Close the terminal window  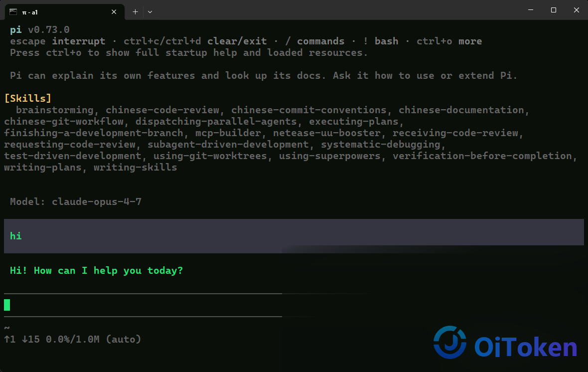577,10
